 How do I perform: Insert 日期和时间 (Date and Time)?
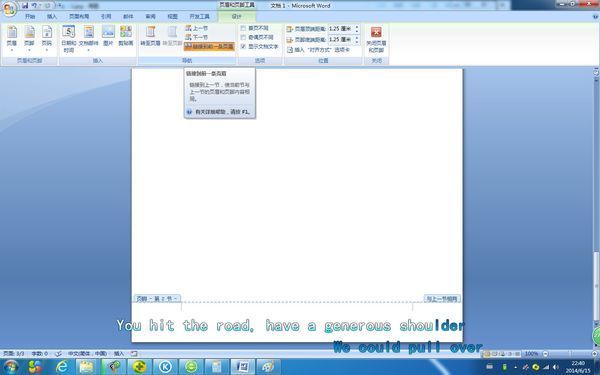[68, 39]
